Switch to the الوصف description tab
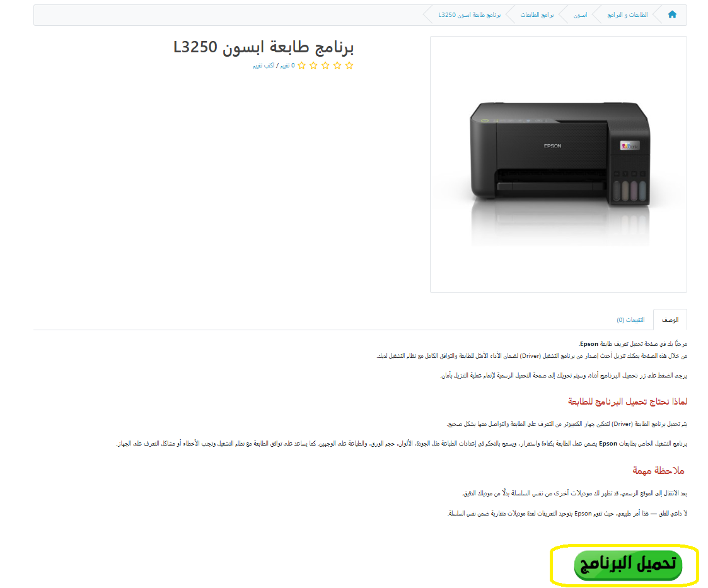Viewport: 708px width, 588px height. (x=670, y=320)
